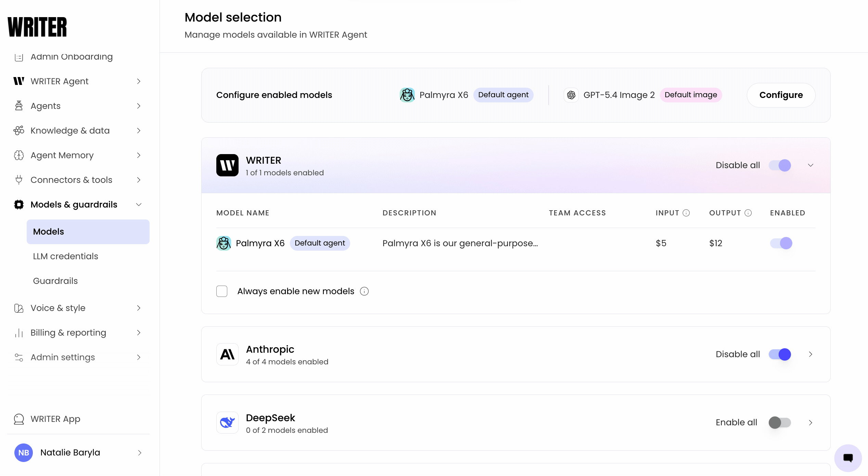Click the Palmyra X6 avatar in the model table row
The height and width of the screenshot is (476, 868).
[224, 243]
